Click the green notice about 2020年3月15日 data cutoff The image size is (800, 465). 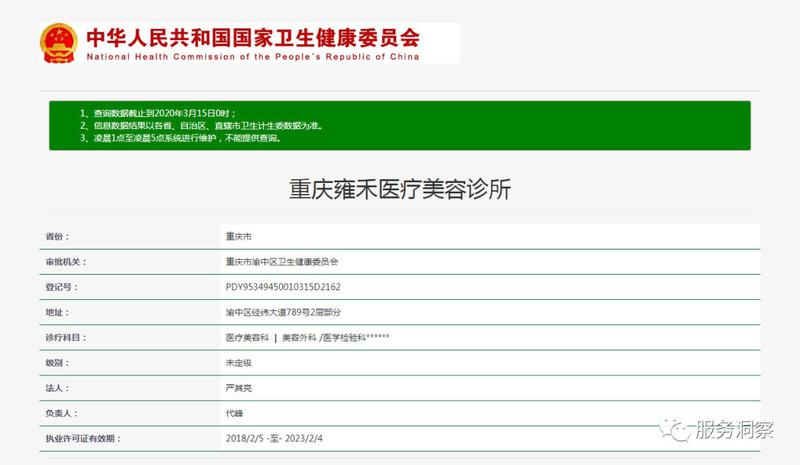(x=174, y=114)
